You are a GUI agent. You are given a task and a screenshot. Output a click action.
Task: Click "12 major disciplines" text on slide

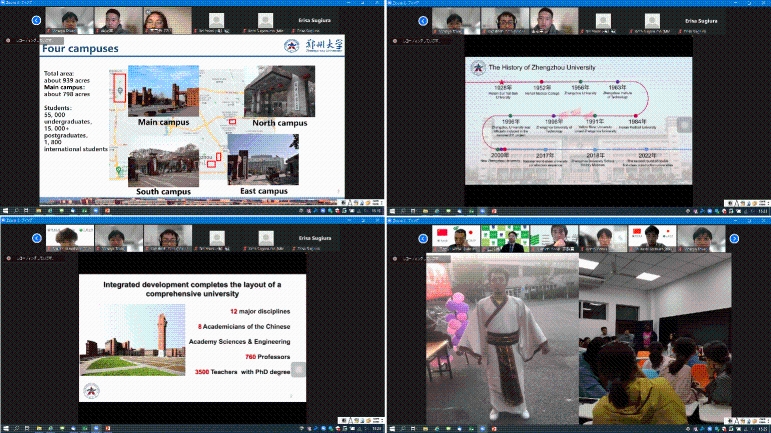pyautogui.click(x=260, y=312)
